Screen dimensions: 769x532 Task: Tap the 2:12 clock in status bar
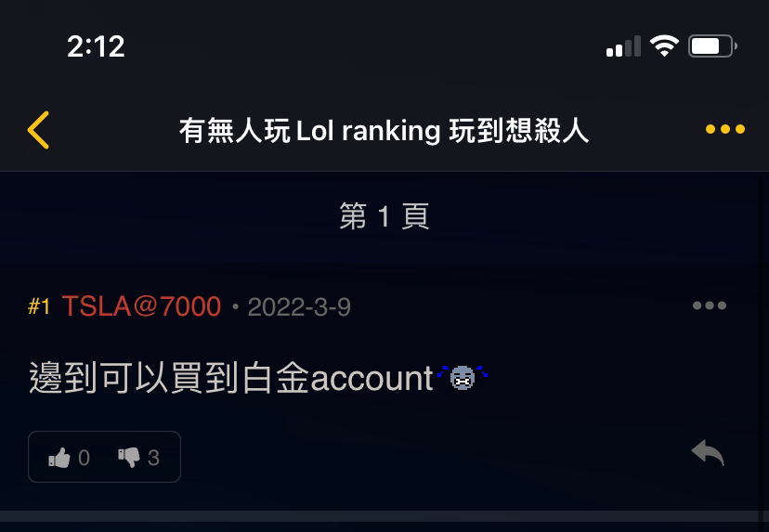click(96, 46)
